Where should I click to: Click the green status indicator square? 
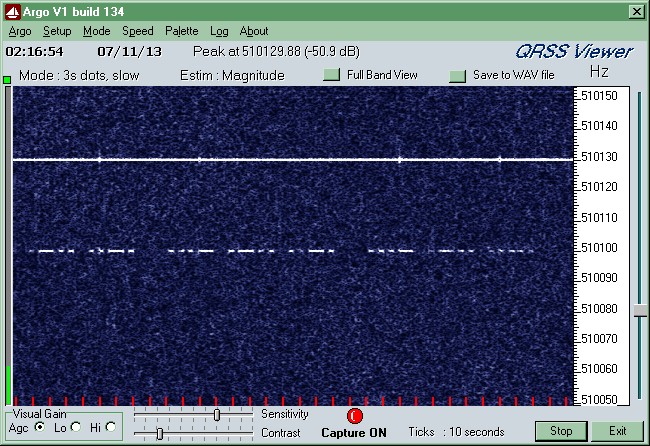(7, 79)
